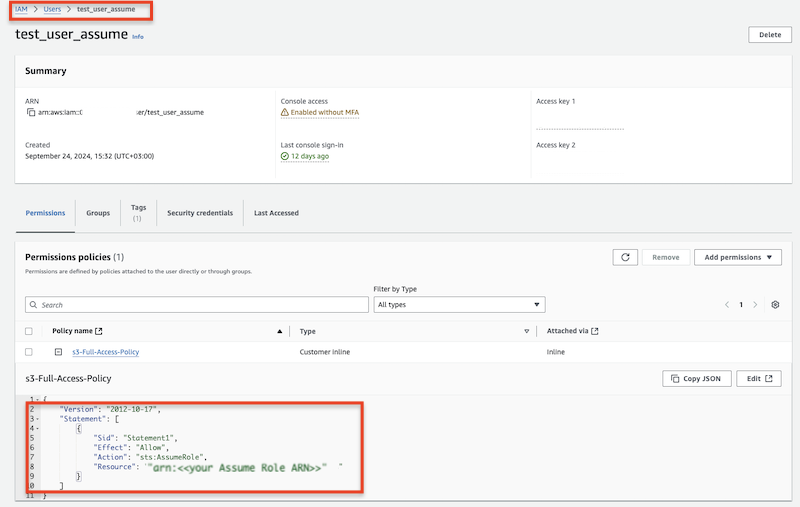Open the Filter by Type dropdown
Image resolution: width=800 pixels, height=507 pixels.
[459, 305]
